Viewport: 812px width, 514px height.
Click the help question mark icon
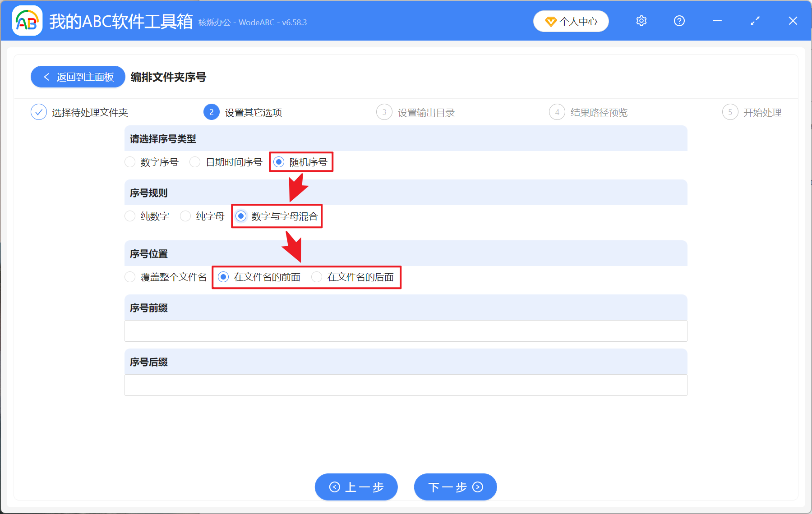[x=679, y=21]
